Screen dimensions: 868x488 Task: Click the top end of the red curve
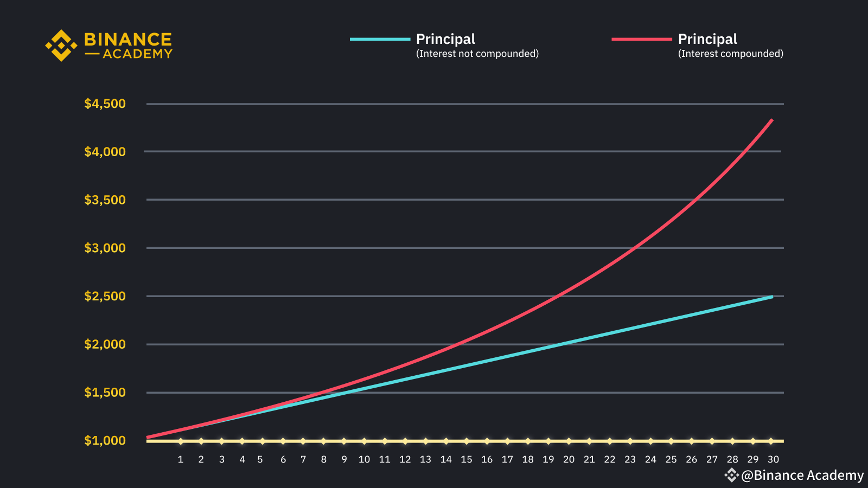click(771, 120)
